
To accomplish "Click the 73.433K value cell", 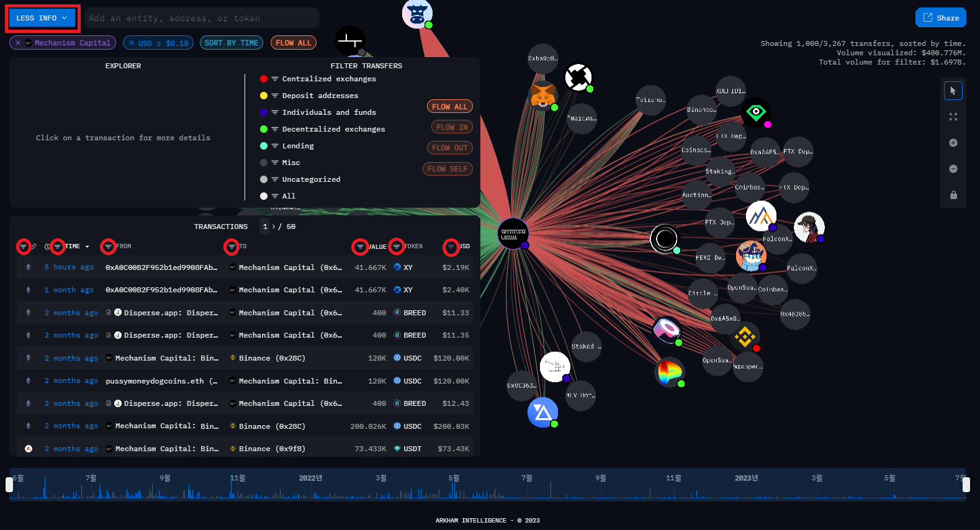I will [x=371, y=449].
